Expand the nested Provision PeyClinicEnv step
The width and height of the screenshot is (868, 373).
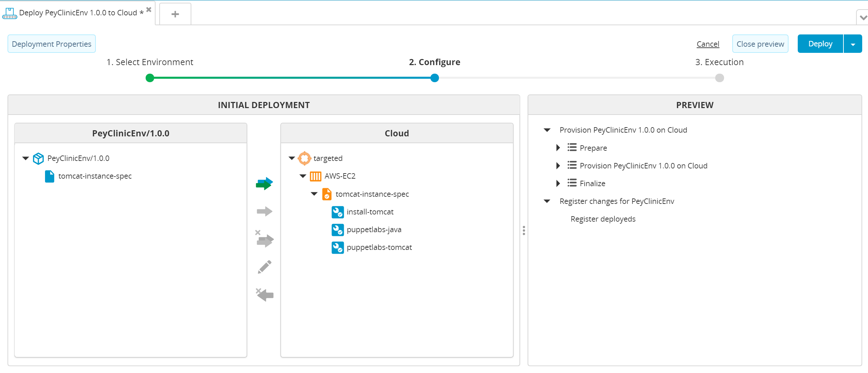558,166
